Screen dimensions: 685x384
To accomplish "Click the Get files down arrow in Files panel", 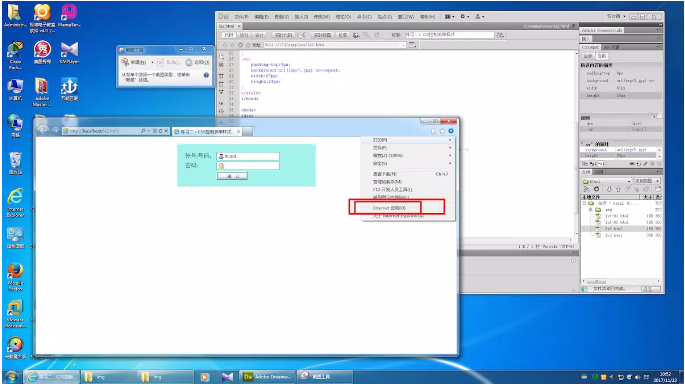I will [609, 189].
